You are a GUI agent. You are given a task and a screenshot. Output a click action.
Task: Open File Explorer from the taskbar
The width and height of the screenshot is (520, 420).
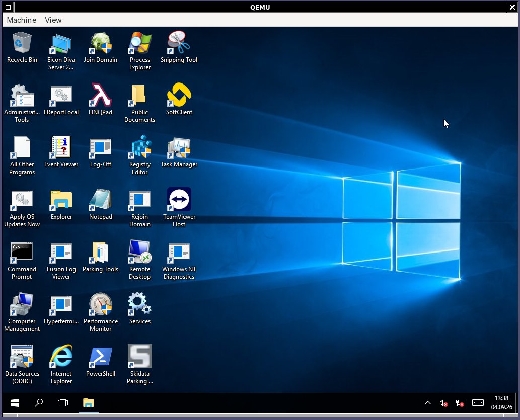pos(89,403)
